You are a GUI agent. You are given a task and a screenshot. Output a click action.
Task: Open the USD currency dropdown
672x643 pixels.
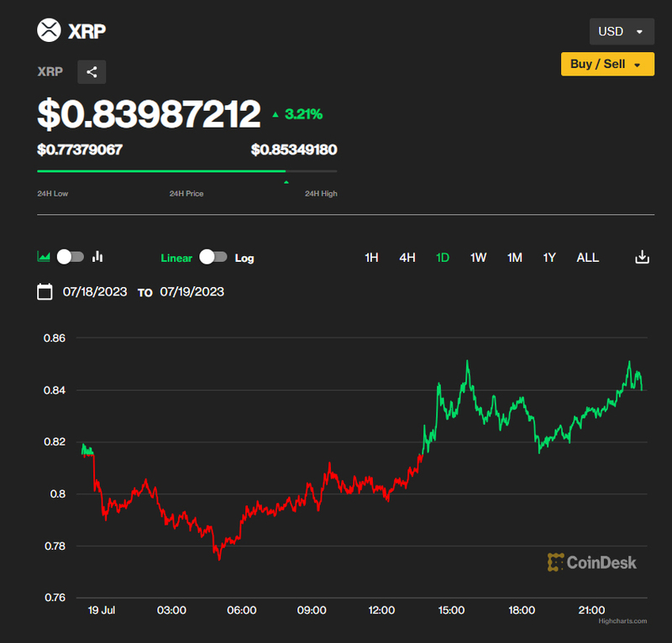coord(621,32)
